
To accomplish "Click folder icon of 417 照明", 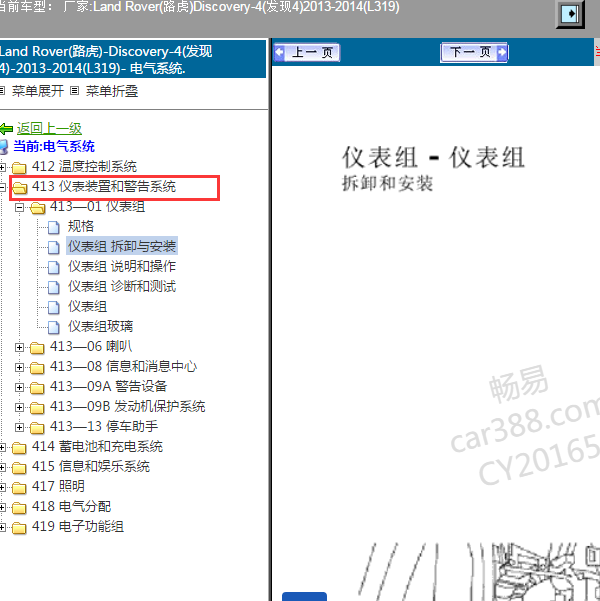I will pyautogui.click(x=19, y=488).
